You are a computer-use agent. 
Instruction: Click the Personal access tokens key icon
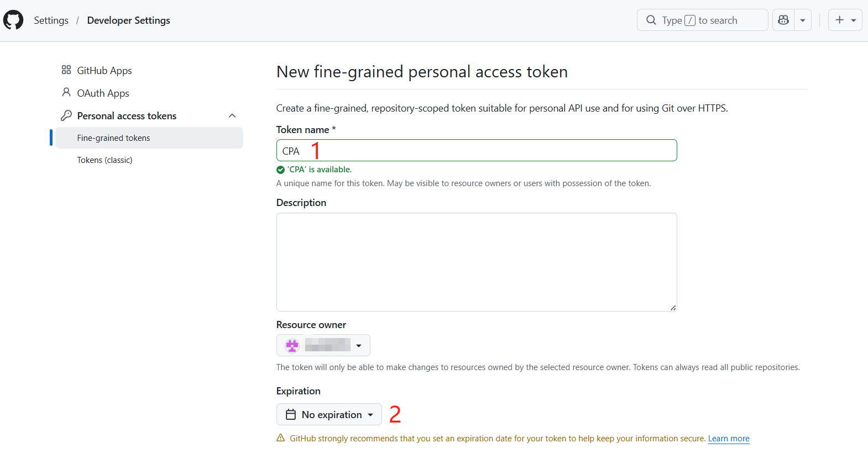pyautogui.click(x=66, y=115)
